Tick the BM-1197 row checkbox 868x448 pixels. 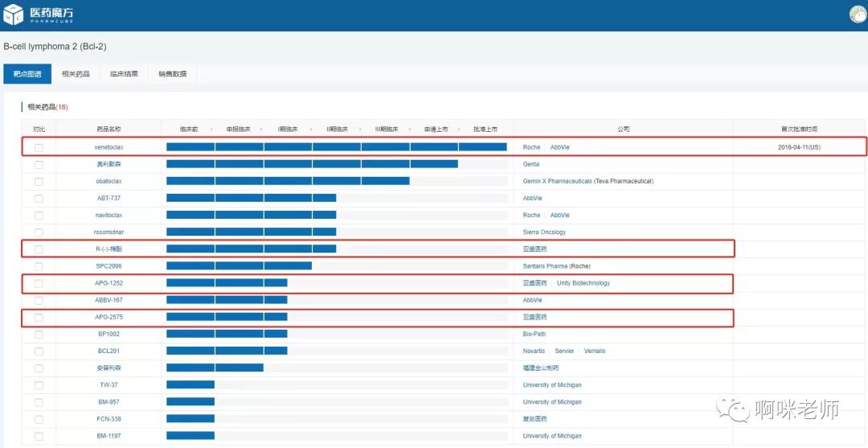click(x=39, y=436)
